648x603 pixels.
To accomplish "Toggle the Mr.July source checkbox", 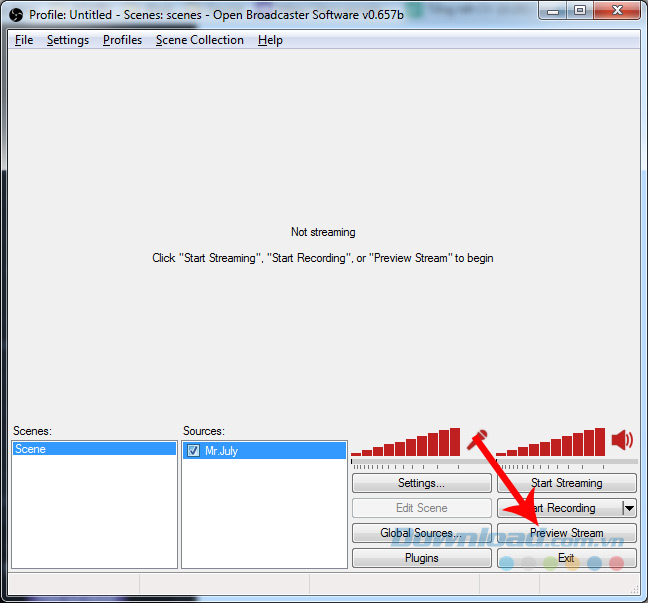I will click(x=193, y=450).
